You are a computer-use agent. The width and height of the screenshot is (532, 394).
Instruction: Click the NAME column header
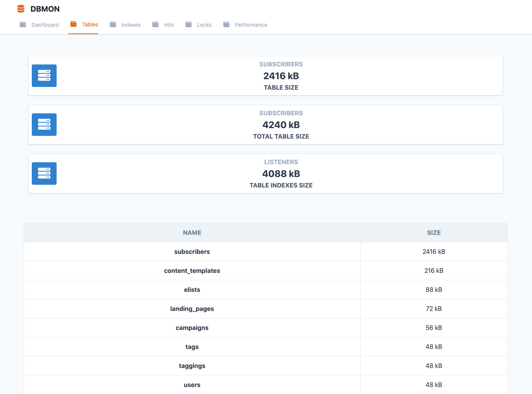pyautogui.click(x=192, y=232)
